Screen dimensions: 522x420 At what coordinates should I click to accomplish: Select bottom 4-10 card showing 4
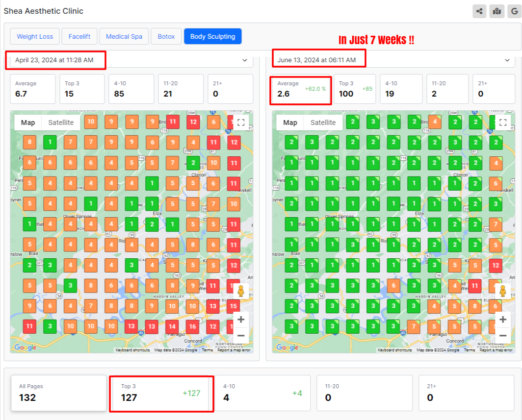(262, 393)
